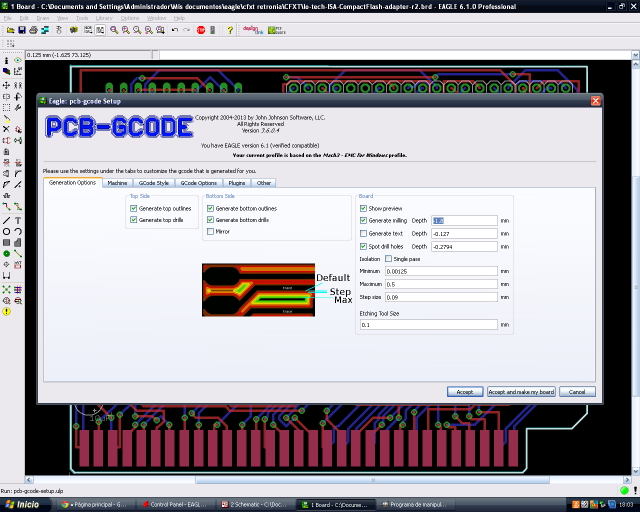Switch to 2 Schematic taskbar item
The image size is (640, 512).
point(255,505)
